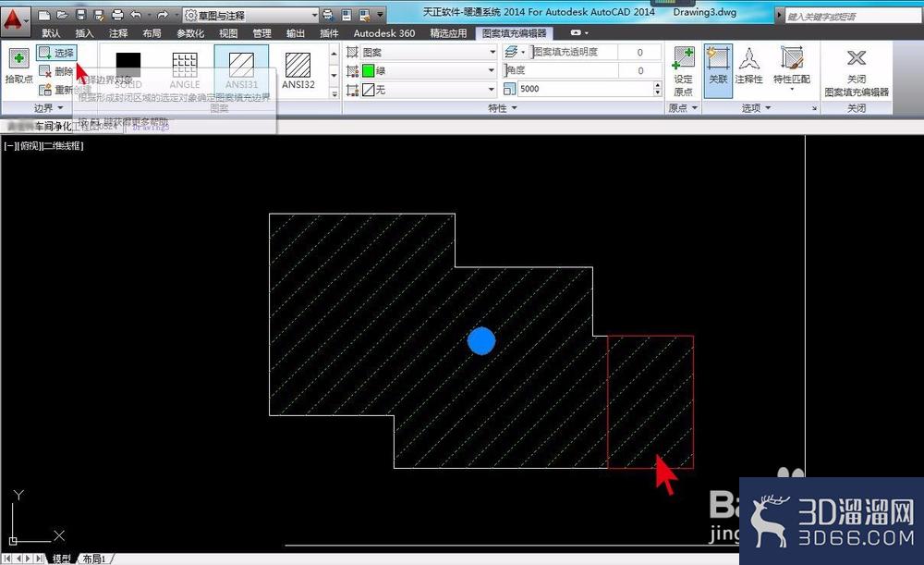Screen dimensions: 924x565
Task: Switch to the 插入 ribbon tab
Action: tap(84, 33)
